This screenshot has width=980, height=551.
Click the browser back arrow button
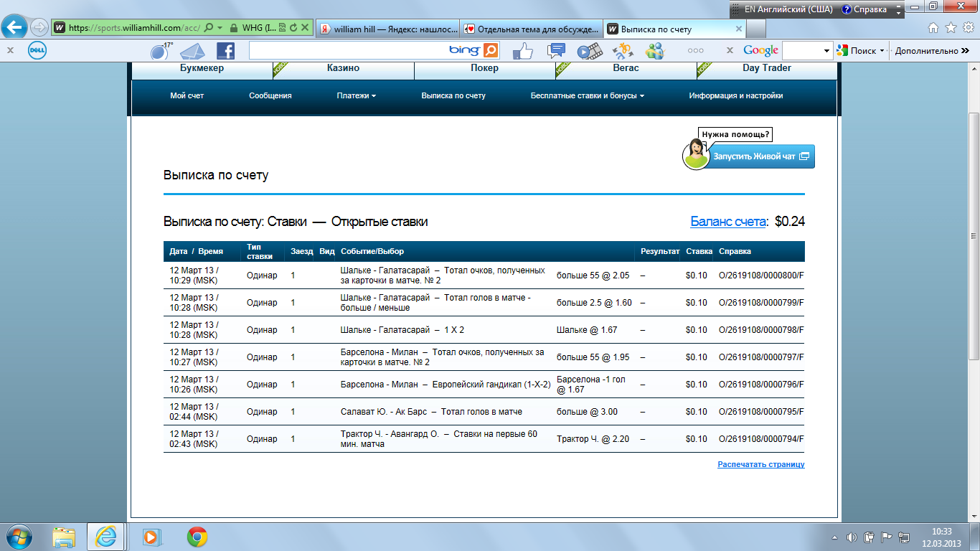(15, 28)
